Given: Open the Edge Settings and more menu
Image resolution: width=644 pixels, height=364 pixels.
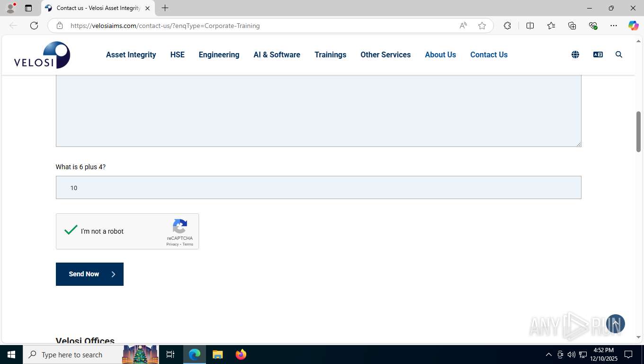Looking at the screenshot, I should point(614,26).
